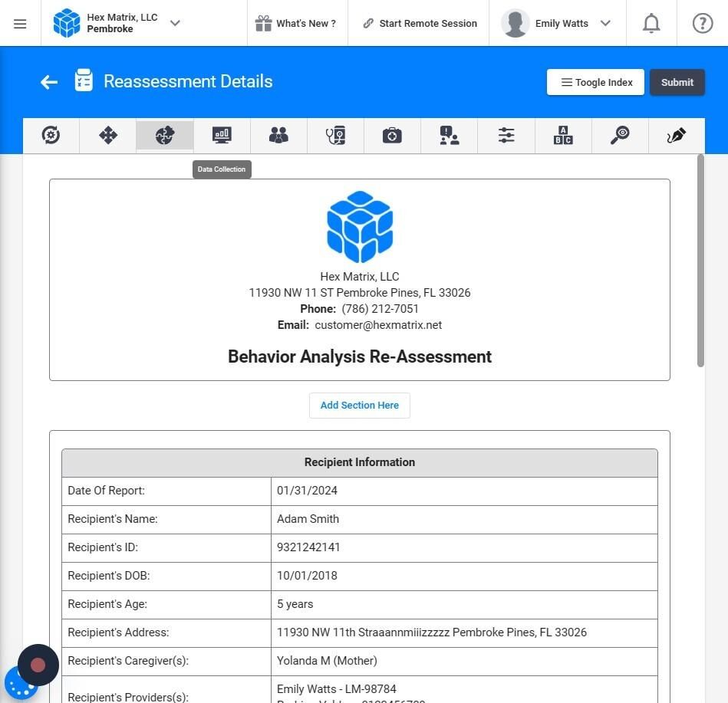Click the Recipient's Caregiver(s): label

(x=128, y=660)
